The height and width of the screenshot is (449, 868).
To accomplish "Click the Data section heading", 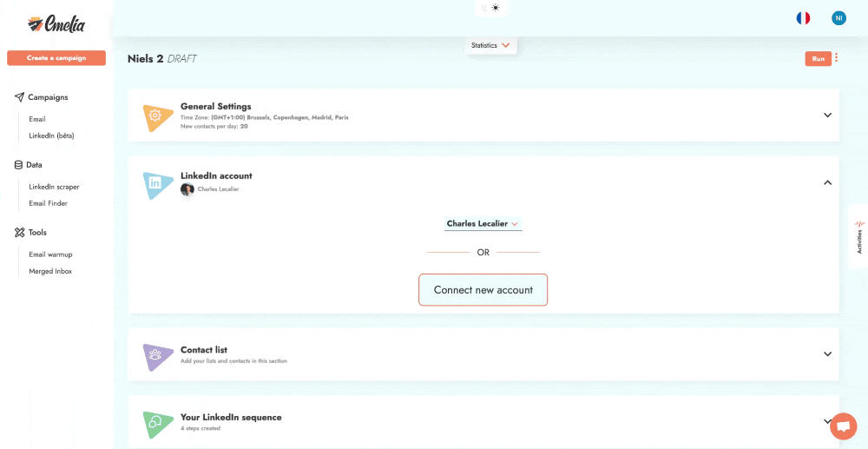I will pyautogui.click(x=35, y=165).
